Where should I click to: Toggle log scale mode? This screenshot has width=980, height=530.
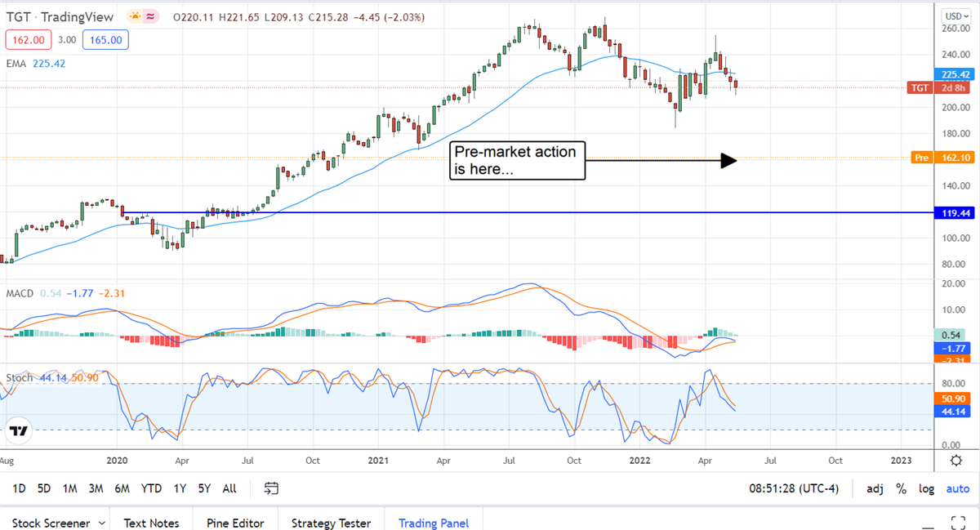[926, 488]
